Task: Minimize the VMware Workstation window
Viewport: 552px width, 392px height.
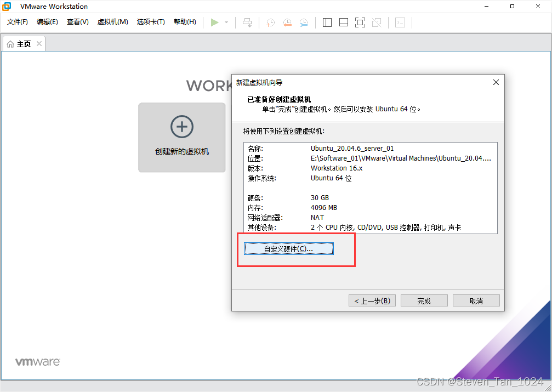Action: [x=487, y=7]
